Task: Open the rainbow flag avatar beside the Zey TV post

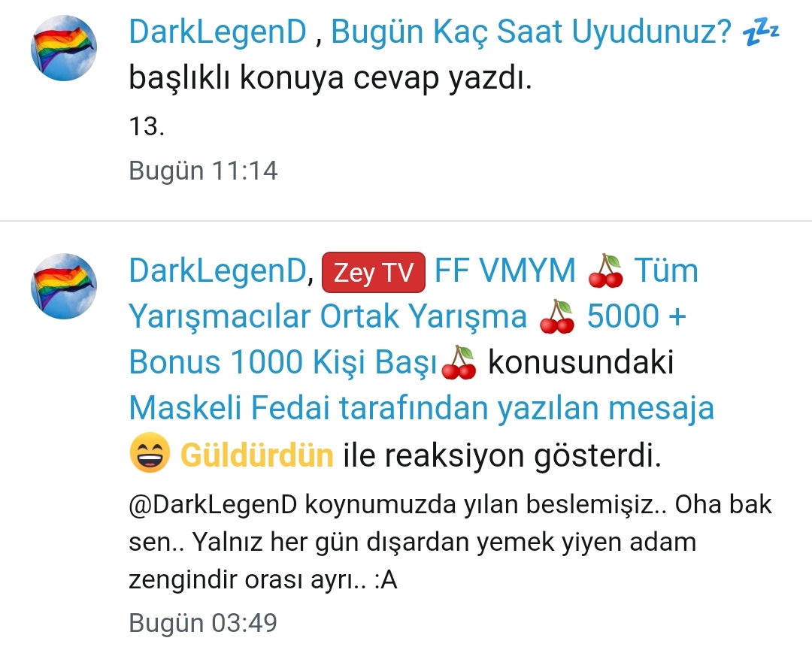Action: [64, 286]
